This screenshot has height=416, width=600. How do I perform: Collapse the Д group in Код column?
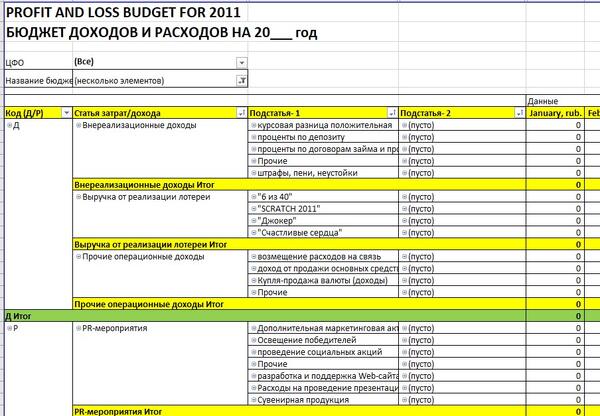coord(9,126)
